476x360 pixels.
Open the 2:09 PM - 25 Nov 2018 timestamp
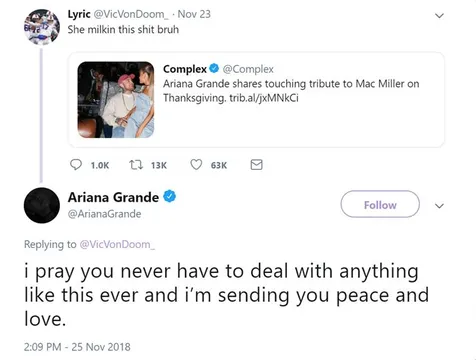click(x=77, y=347)
